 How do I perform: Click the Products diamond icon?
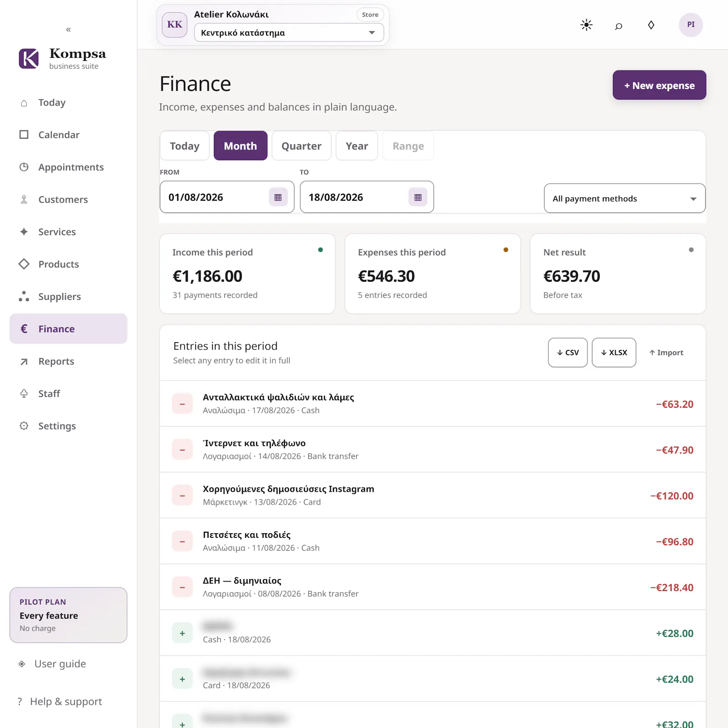(24, 264)
